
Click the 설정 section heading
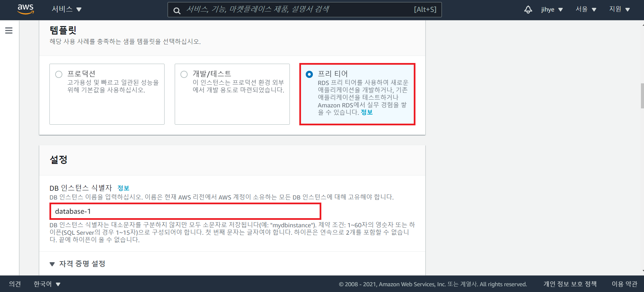point(59,160)
